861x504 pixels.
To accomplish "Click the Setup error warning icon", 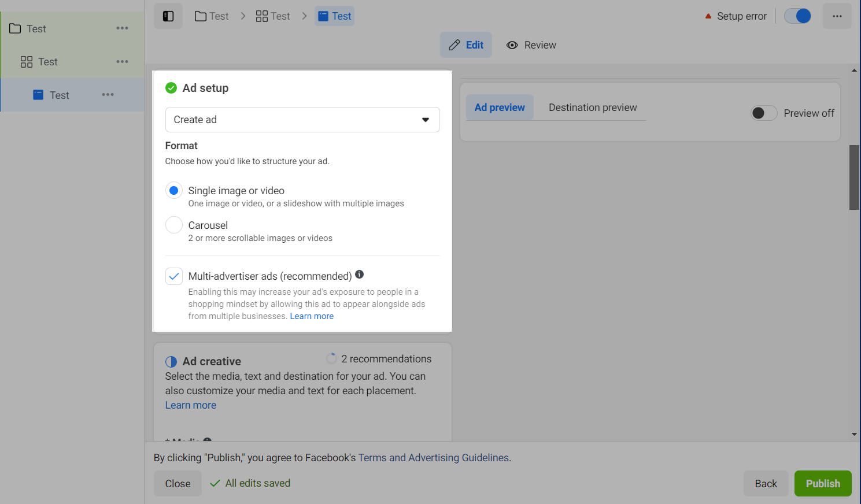I will point(708,16).
